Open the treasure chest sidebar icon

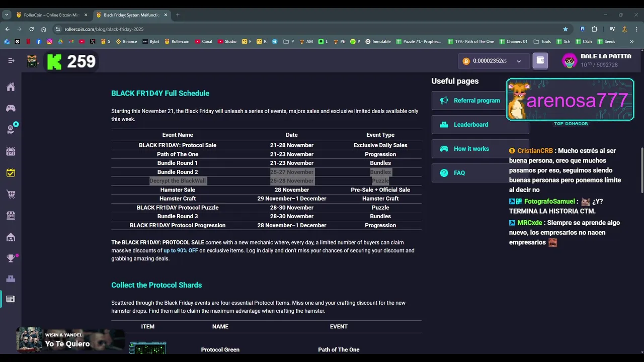click(x=11, y=151)
